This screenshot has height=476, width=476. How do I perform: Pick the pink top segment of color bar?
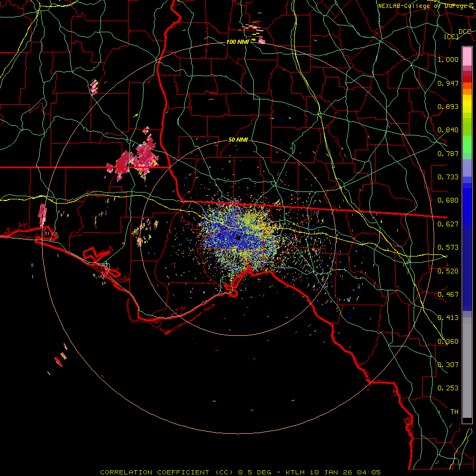467,56
